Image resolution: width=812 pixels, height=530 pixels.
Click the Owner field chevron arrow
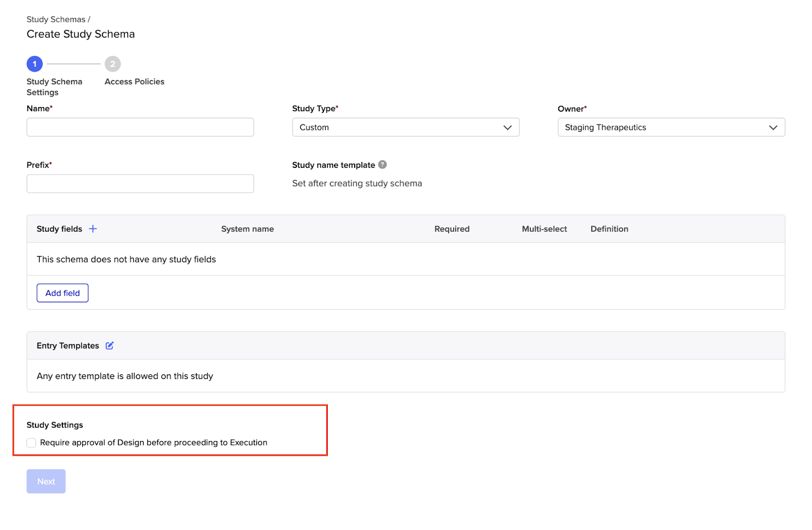click(x=773, y=127)
